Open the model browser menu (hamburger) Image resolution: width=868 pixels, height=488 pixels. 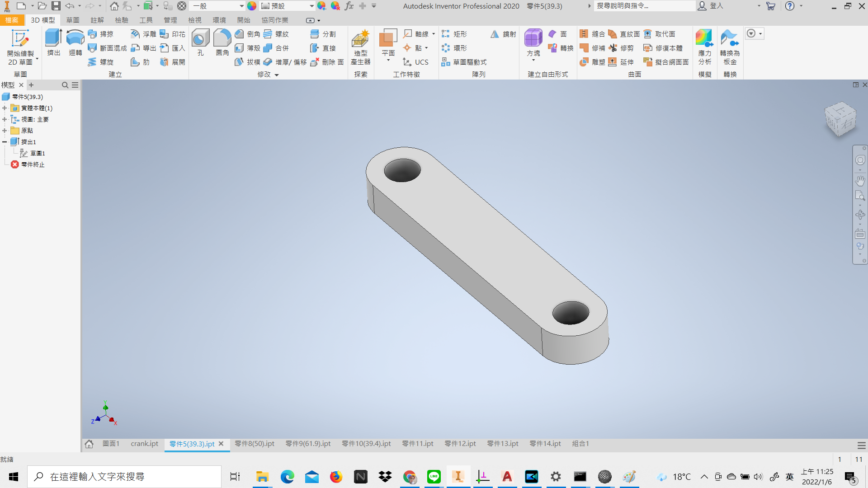(75, 85)
